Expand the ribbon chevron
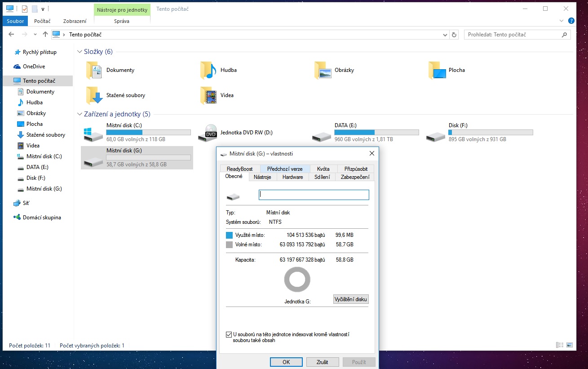Screen dimensions: 588x369 561,21
